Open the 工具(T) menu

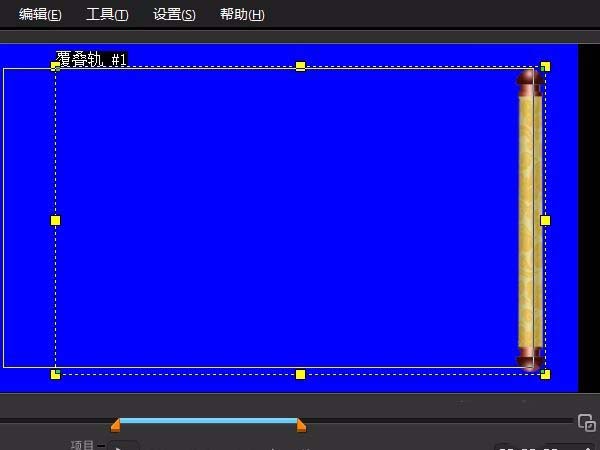point(107,15)
